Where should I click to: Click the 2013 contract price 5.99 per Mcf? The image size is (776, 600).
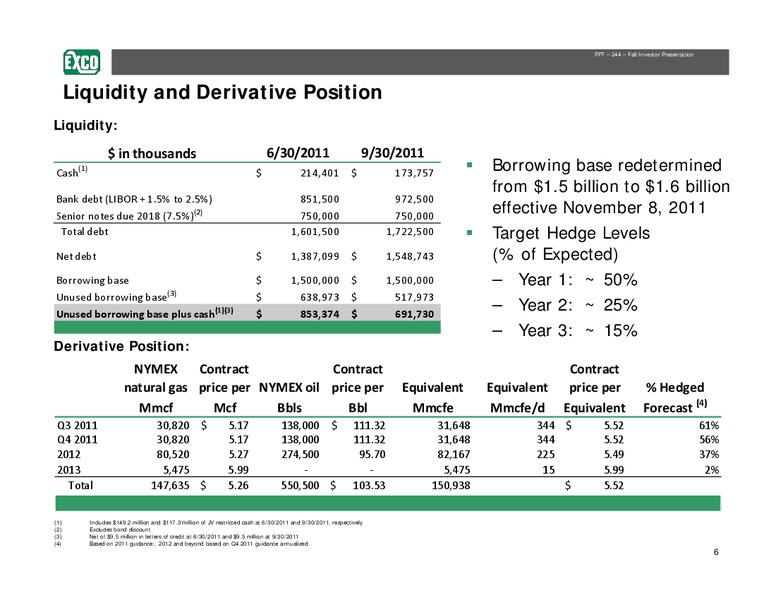(x=238, y=470)
